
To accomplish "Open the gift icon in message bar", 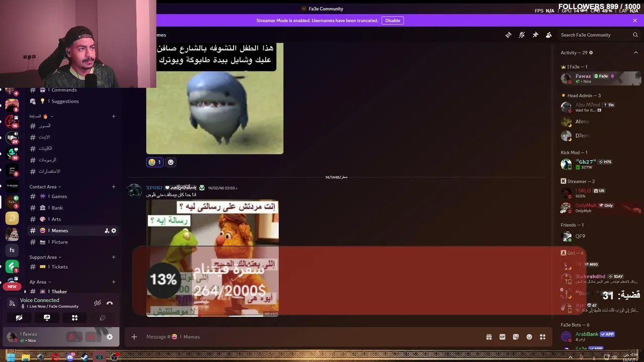I will pyautogui.click(x=489, y=337).
